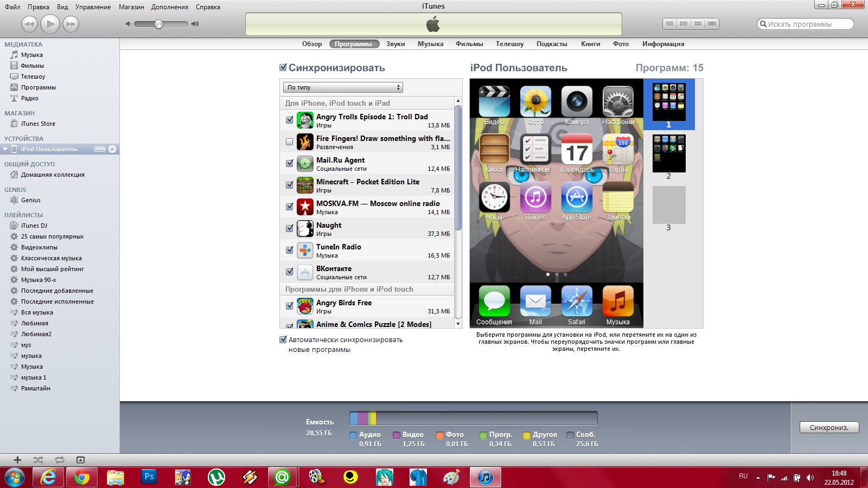The image size is (868, 488).
Task: Uncheck the MOSKVA.FM checkbox
Action: click(x=290, y=207)
